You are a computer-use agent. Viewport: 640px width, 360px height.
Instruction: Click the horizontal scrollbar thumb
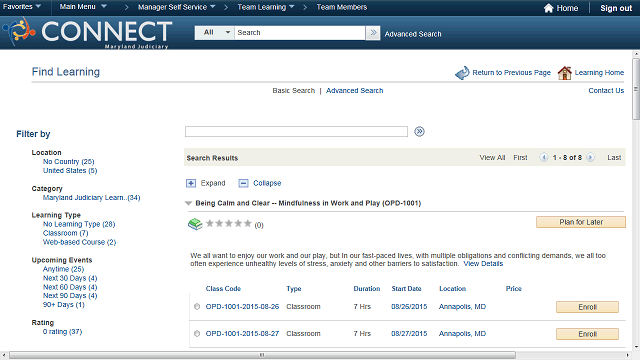point(262,355)
